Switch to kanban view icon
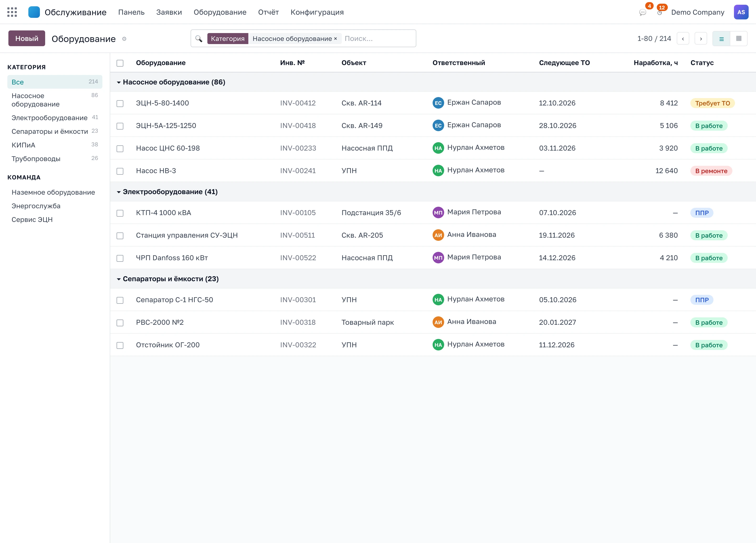The height and width of the screenshot is (543, 756). click(739, 39)
